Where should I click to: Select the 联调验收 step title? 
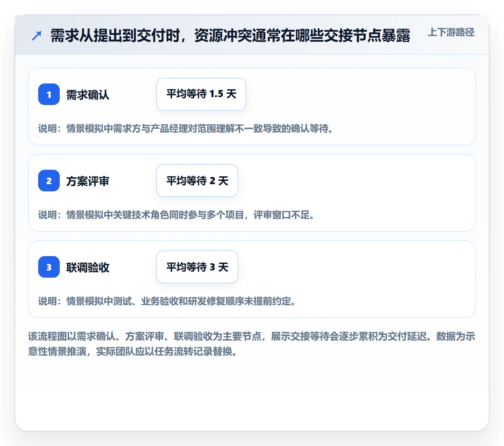(88, 268)
